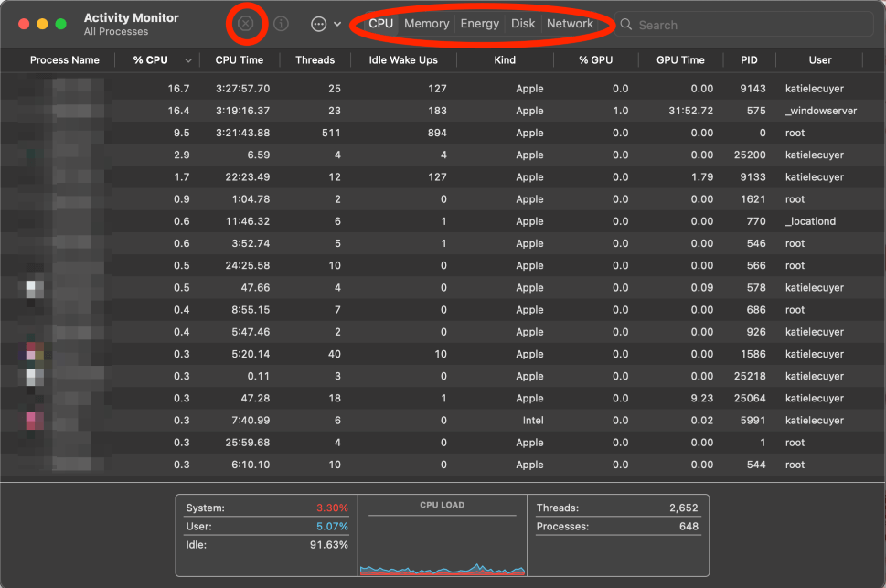Click the CPU LOAD graph

point(443,544)
